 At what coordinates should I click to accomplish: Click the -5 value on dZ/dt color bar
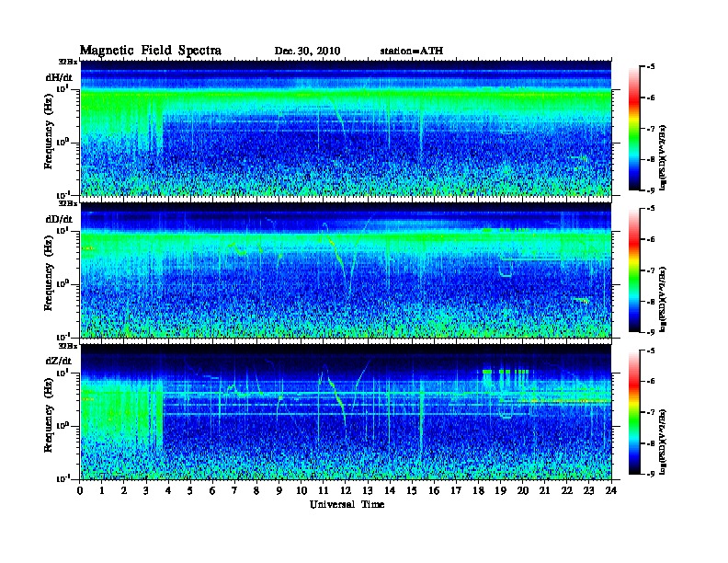coord(651,350)
